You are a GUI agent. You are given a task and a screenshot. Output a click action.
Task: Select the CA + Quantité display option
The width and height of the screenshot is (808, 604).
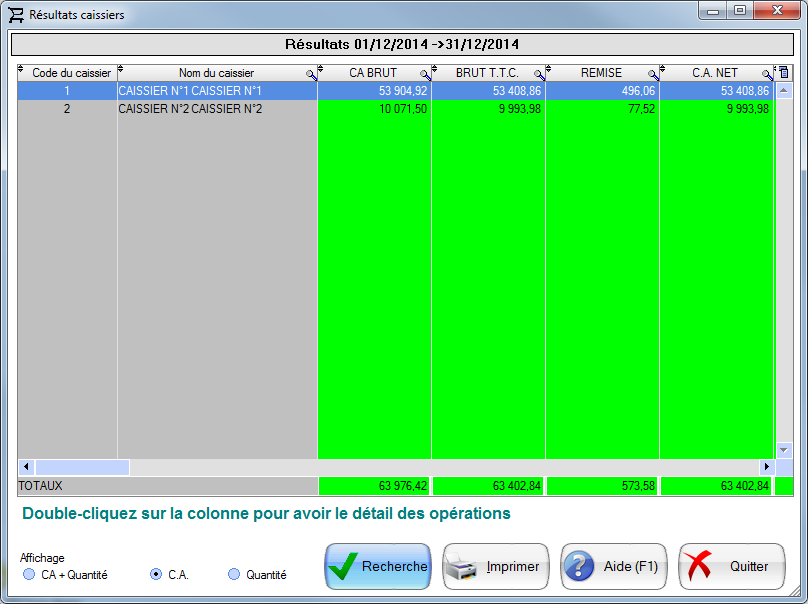click(x=29, y=574)
